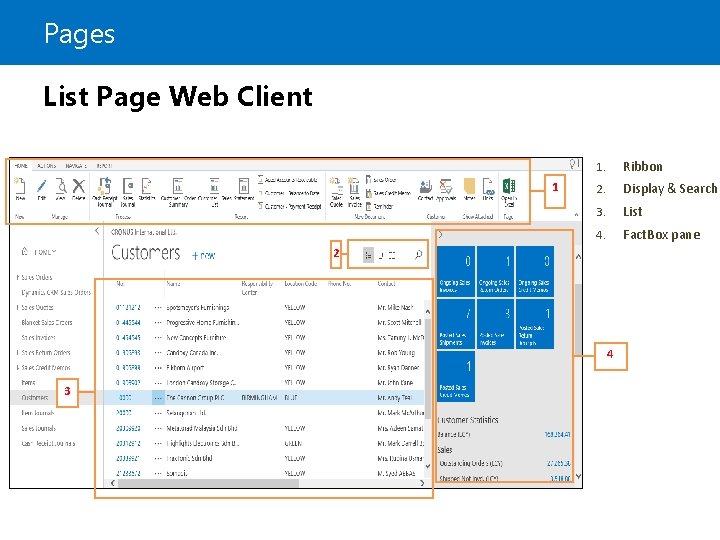The width and height of the screenshot is (720, 540).
Task: Open the Posted Sales Credit Memos tile
Action: [x=456, y=376]
